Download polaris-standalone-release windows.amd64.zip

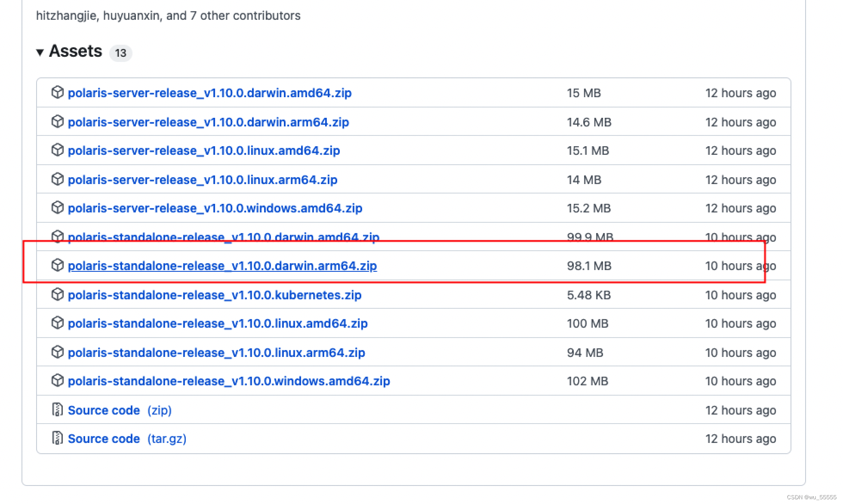point(228,381)
